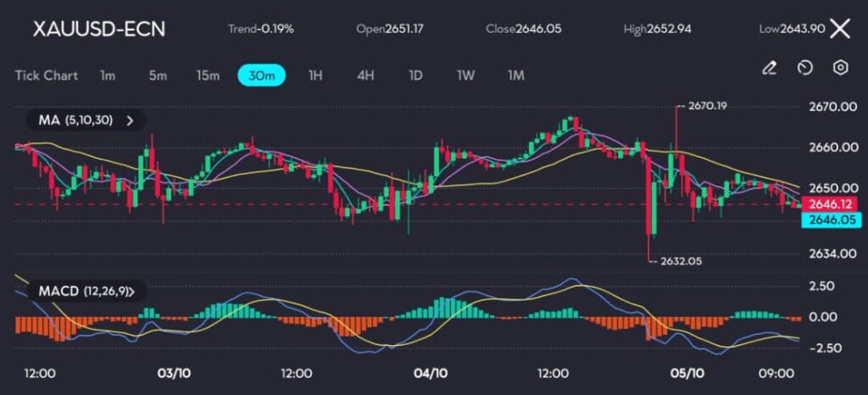Select the 1D daily timeframe
Viewport: 868px width, 395px height.
[x=415, y=75]
